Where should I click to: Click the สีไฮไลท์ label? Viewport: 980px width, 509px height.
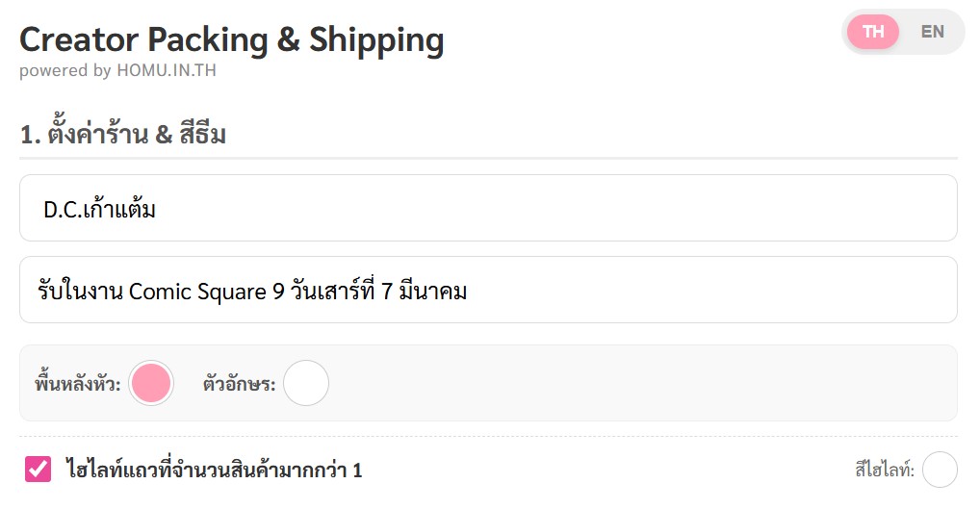pyautogui.click(x=884, y=471)
